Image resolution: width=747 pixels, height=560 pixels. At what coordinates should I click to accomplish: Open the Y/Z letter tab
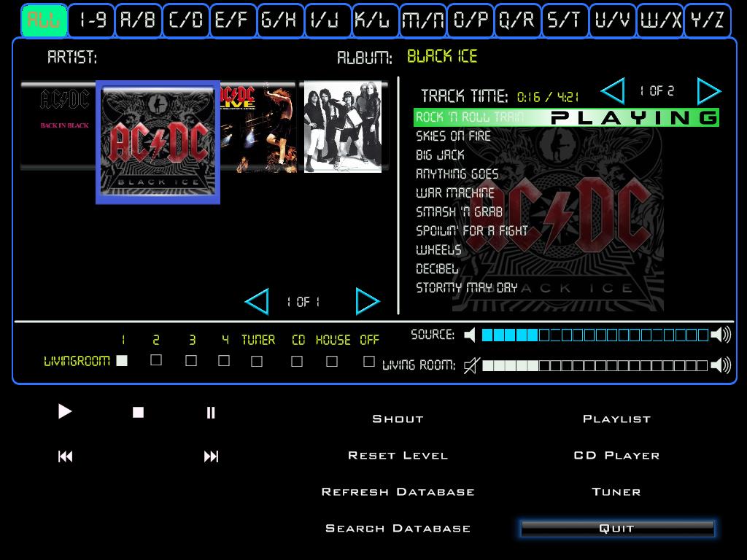pos(707,20)
